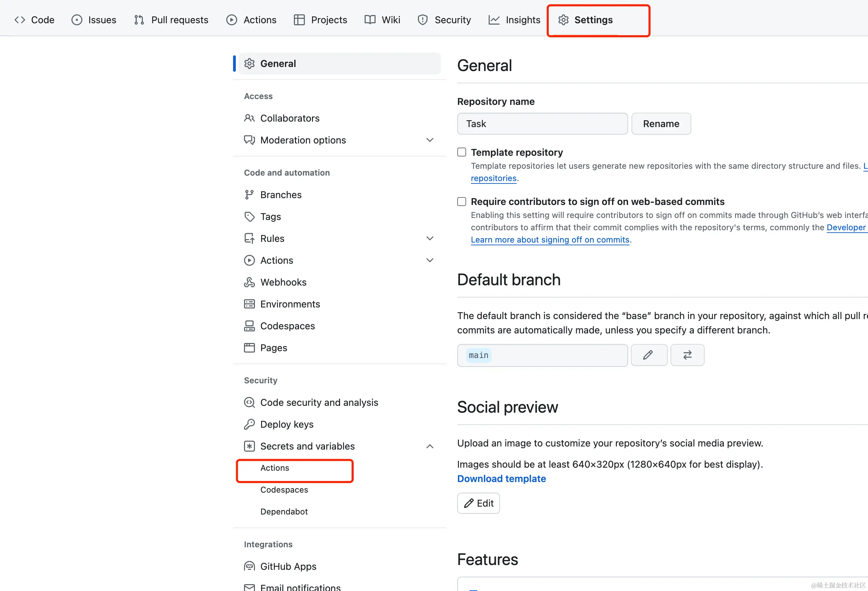Select Actions under Secrets and variables
This screenshot has height=591, width=868.
[275, 468]
